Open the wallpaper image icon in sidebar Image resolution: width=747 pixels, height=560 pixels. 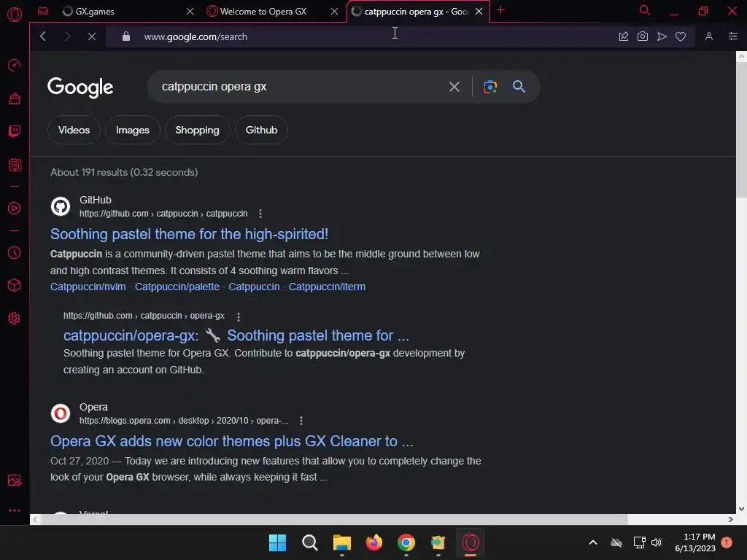pyautogui.click(x=15, y=480)
